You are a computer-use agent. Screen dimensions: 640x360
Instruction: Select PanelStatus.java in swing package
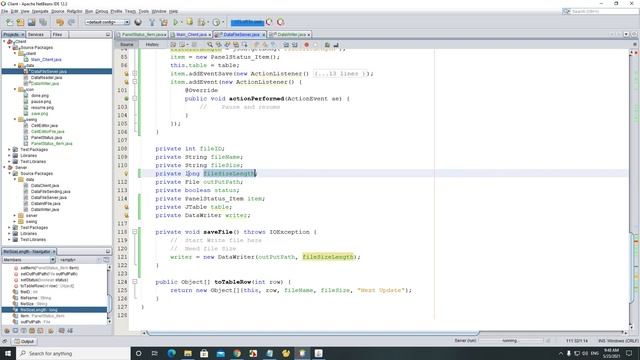pyautogui.click(x=46, y=138)
